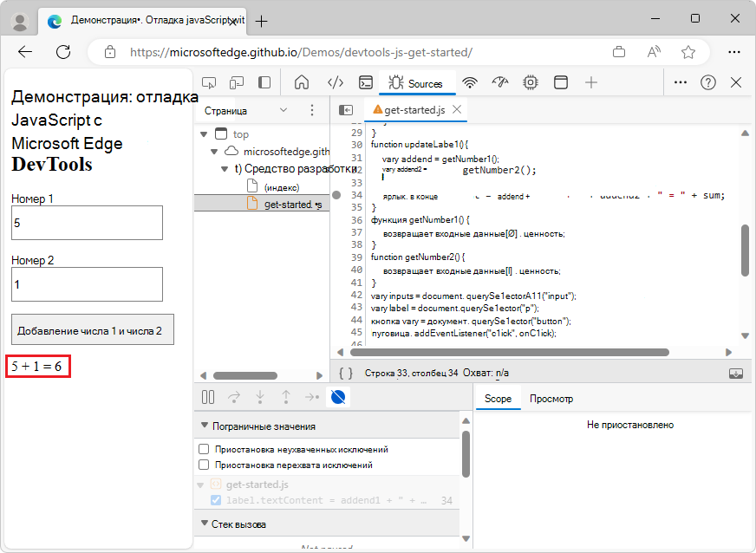Enable Приостановка перехвата исключений checkbox

tap(204, 465)
